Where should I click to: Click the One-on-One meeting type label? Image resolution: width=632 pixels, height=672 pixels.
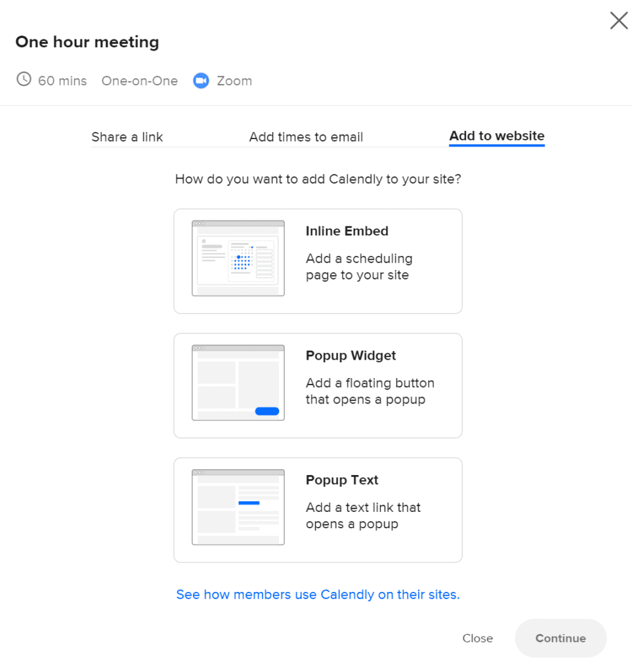tap(140, 81)
